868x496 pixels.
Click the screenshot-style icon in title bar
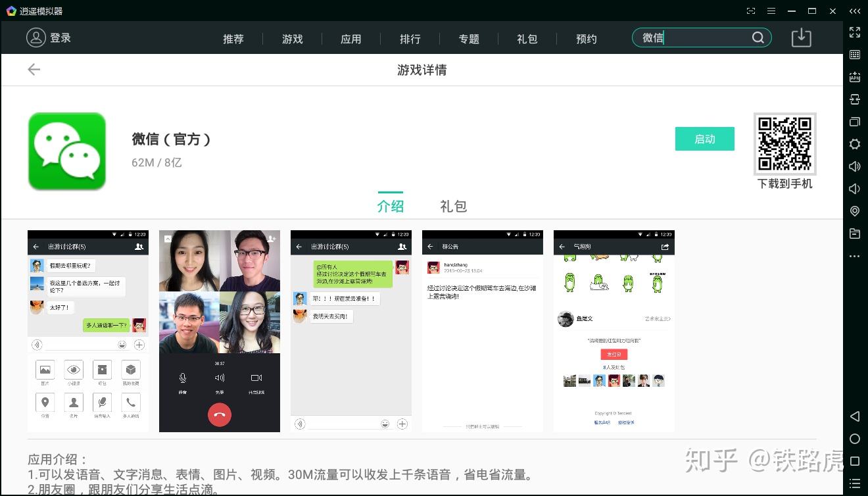tap(751, 11)
